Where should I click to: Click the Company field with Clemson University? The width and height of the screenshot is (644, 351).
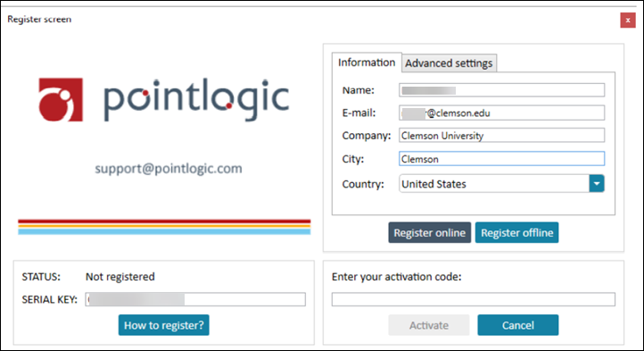pos(501,136)
